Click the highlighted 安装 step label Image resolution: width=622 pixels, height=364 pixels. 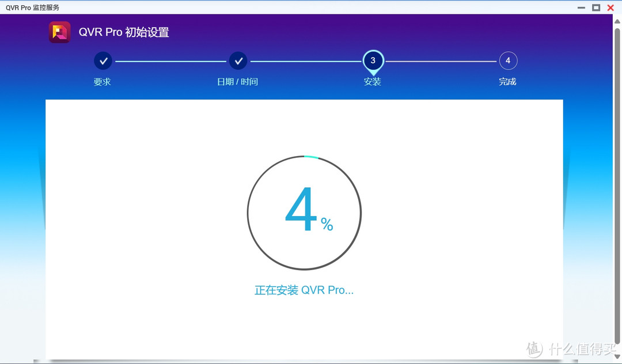(x=373, y=81)
